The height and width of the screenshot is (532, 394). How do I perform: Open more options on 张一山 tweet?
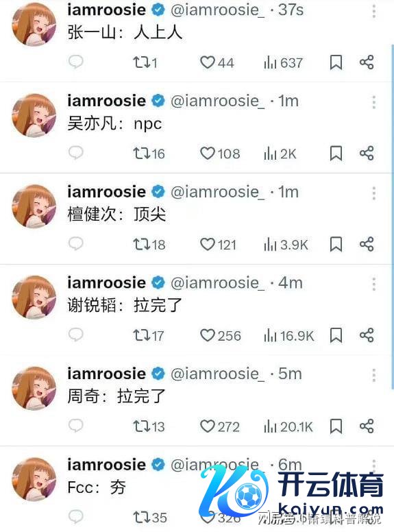point(373,11)
